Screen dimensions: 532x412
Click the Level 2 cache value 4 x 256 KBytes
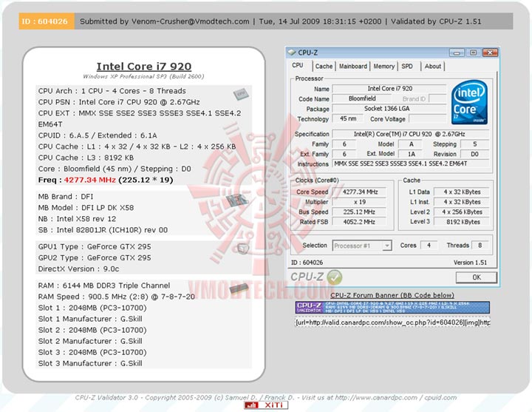point(462,212)
